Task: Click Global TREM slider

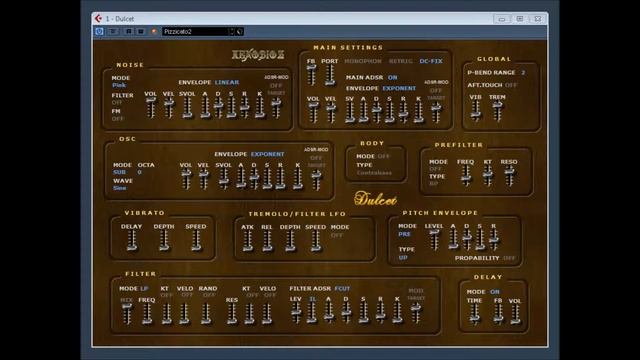Action: click(497, 111)
